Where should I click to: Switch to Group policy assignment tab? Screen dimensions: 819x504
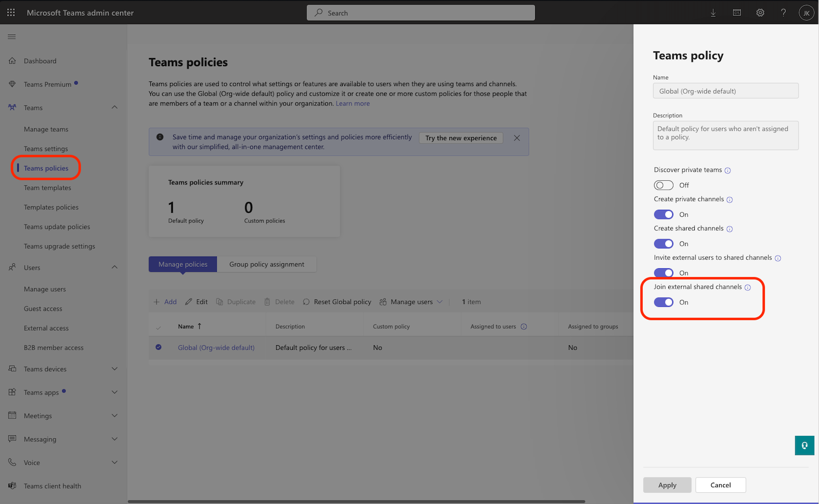coord(267,264)
